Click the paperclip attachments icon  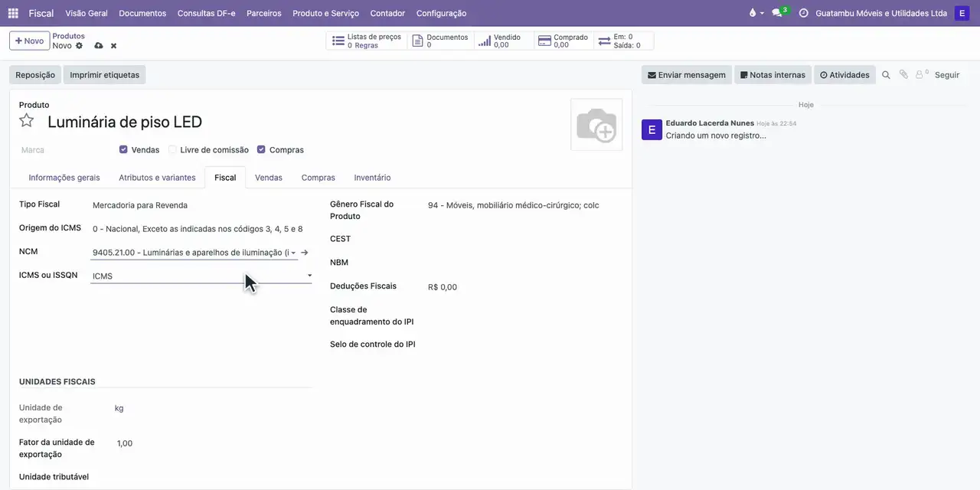[x=903, y=75]
